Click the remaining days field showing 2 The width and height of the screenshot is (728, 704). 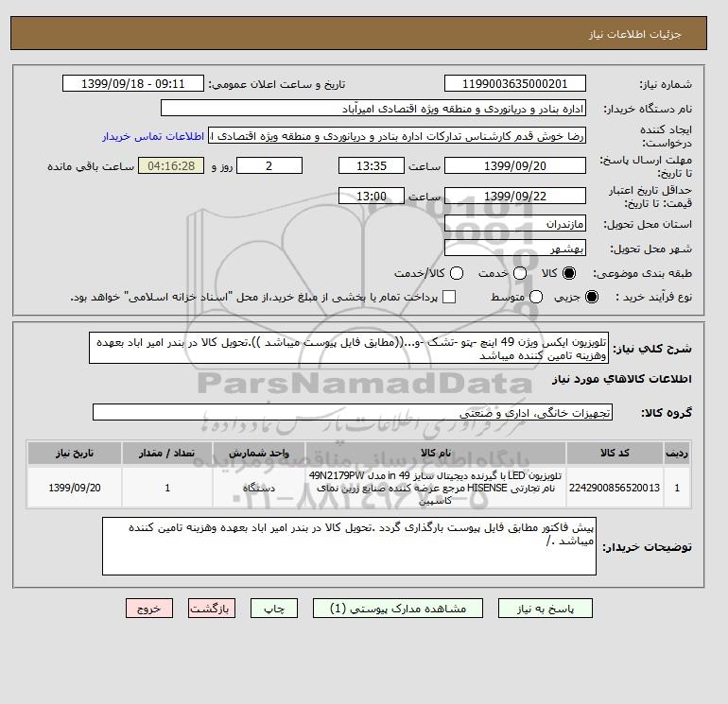269,165
